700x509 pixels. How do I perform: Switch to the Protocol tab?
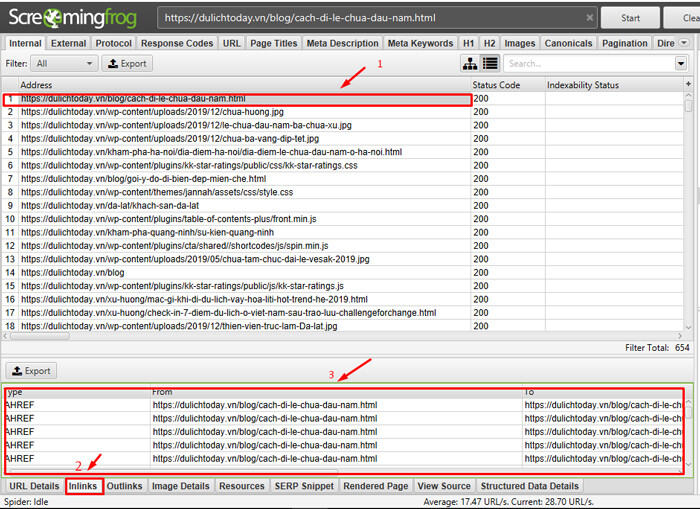113,43
